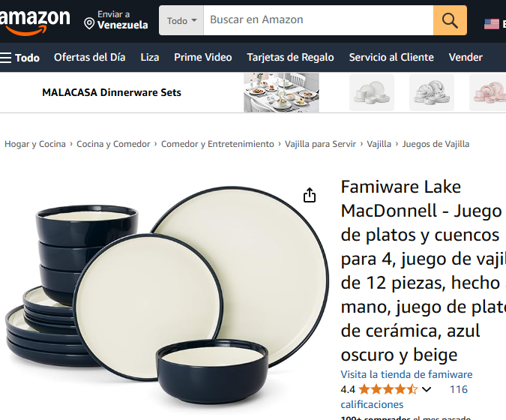Go to Prime Video in navigation bar
Viewport: 506px width, 420px height.
tap(203, 58)
